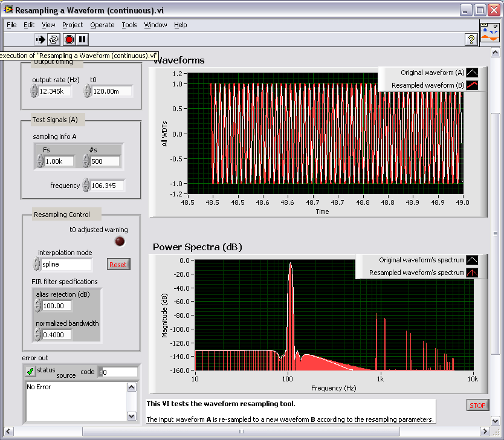Select the Original waveform's spectrum legend icon
504x440 pixels.
click(472, 259)
